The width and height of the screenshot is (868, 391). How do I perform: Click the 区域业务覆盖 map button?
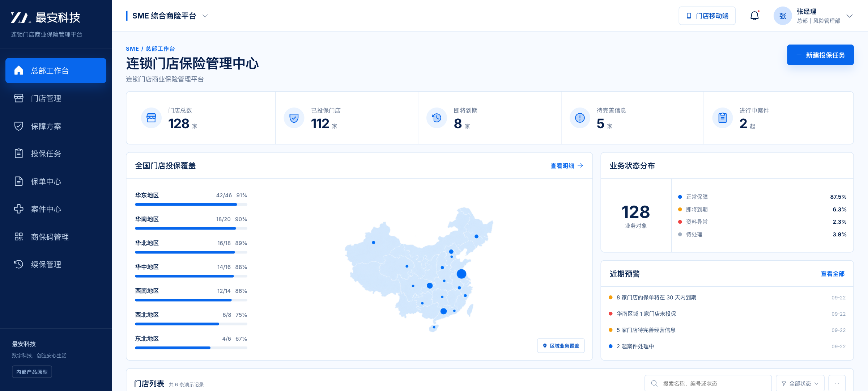tap(561, 346)
